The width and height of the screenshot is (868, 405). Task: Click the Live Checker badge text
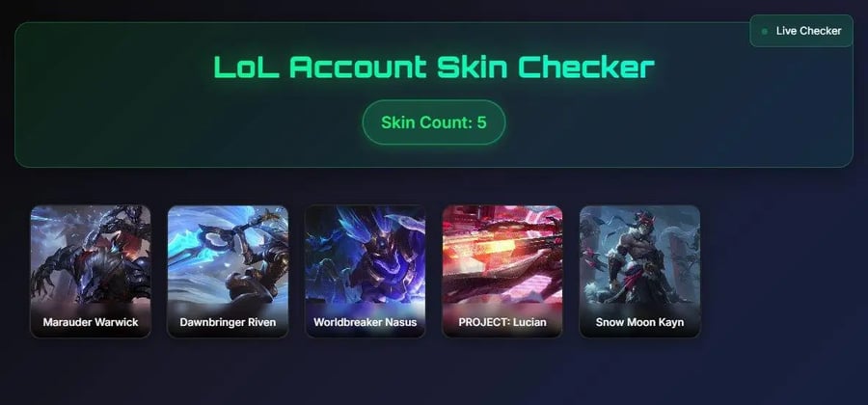pyautogui.click(x=808, y=31)
